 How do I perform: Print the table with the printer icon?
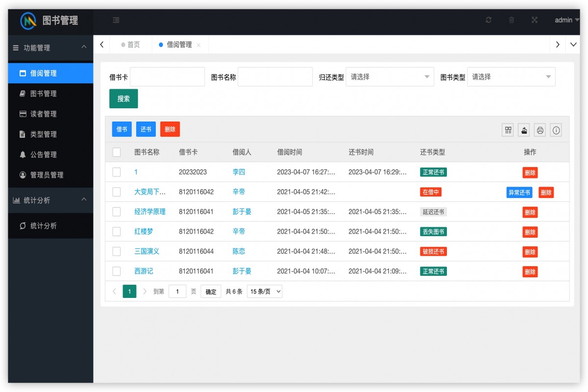[540, 130]
